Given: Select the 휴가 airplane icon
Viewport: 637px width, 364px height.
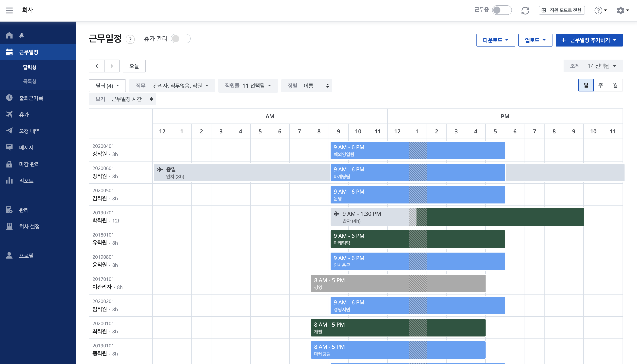Looking at the screenshot, I should coord(9,114).
